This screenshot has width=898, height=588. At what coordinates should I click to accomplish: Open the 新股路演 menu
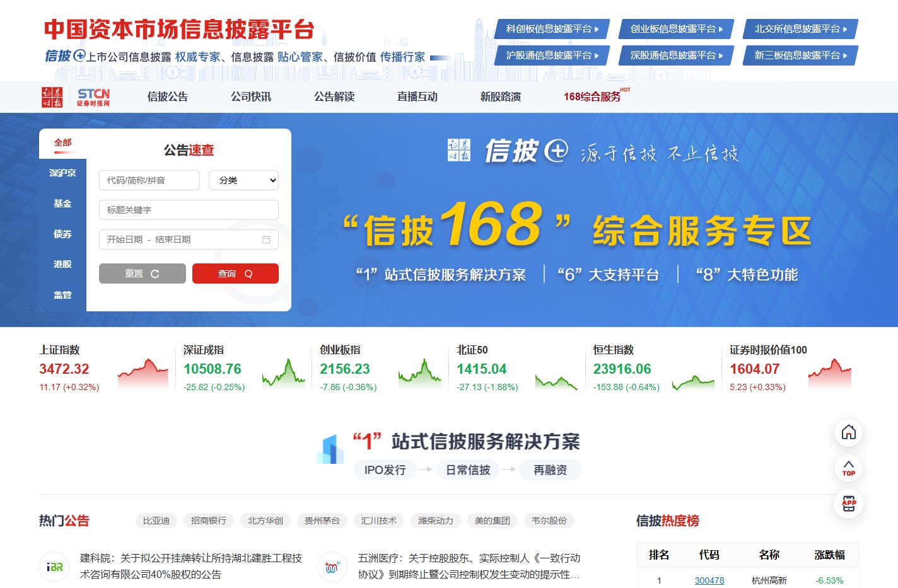(501, 97)
